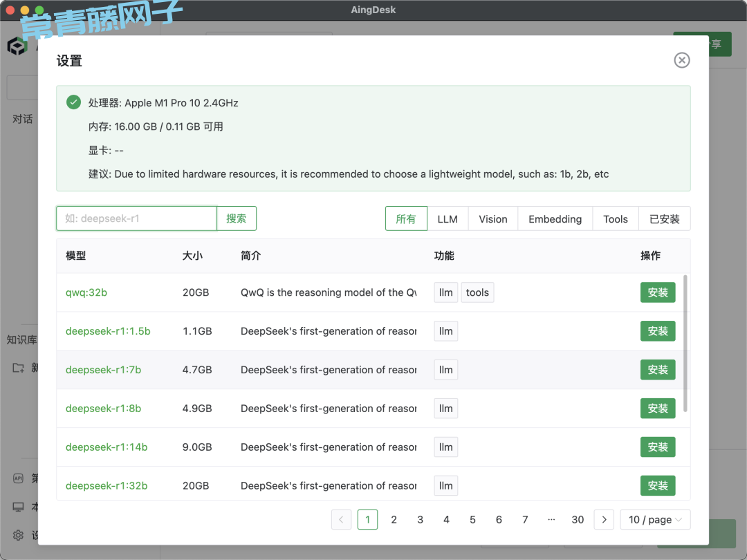747x560 pixels.
Task: Install the deepseek-r1:7b model
Action: (658, 369)
